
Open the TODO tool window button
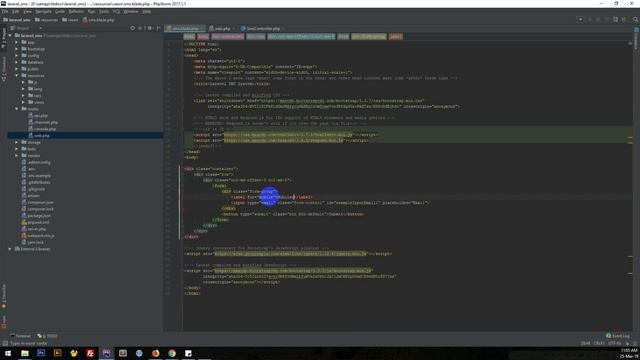(48, 336)
